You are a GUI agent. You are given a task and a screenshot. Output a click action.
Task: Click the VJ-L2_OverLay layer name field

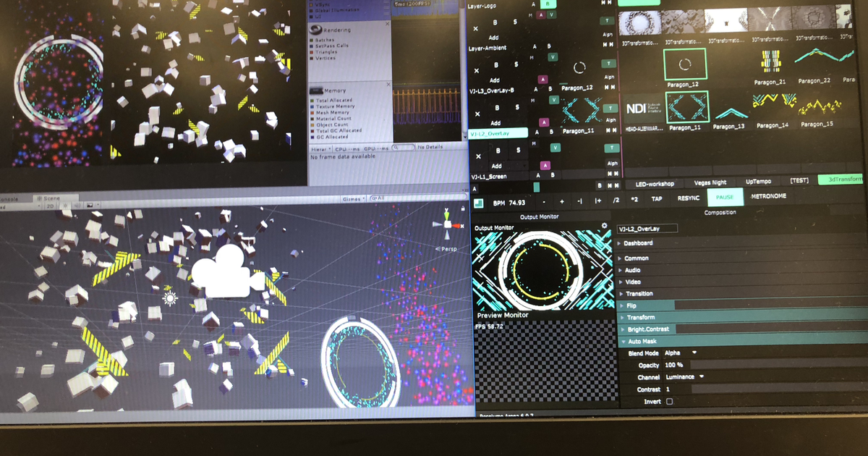click(647, 229)
